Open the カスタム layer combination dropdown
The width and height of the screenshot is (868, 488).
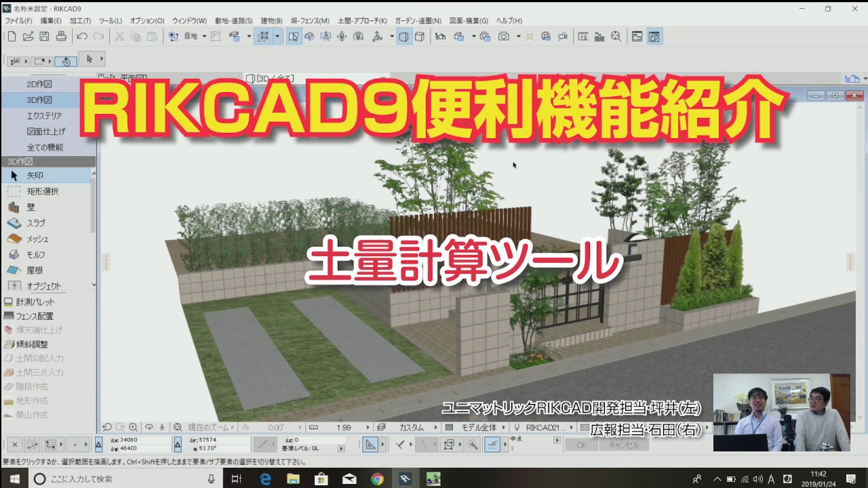pos(411,428)
